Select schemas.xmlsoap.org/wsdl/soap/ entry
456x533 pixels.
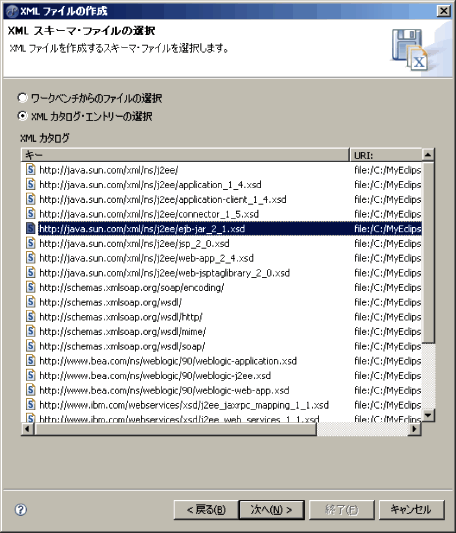point(122,346)
